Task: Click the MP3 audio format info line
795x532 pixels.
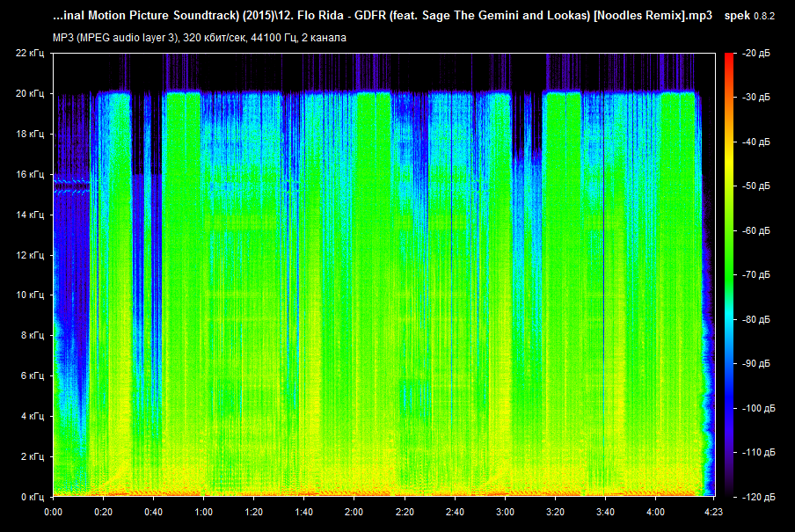Action: pyautogui.click(x=200, y=38)
